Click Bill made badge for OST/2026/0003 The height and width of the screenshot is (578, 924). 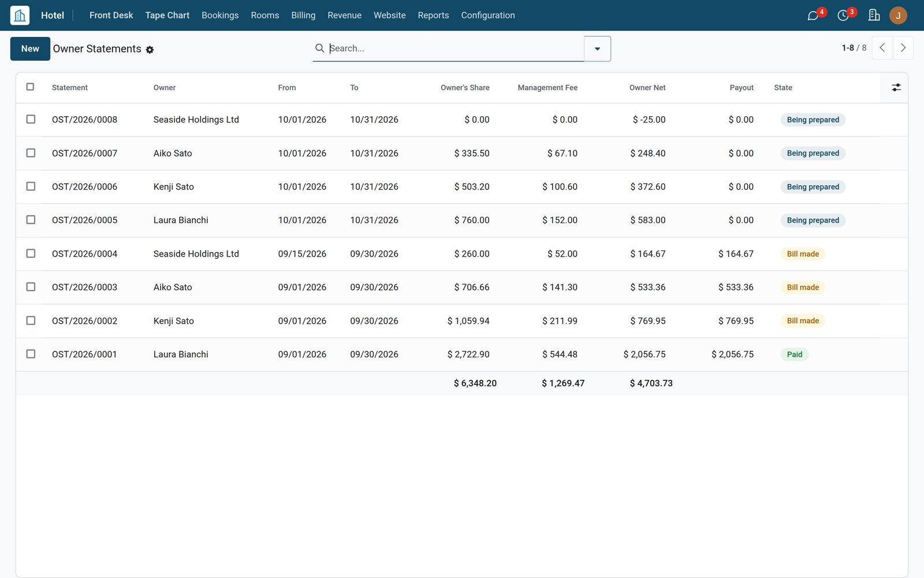tap(803, 287)
